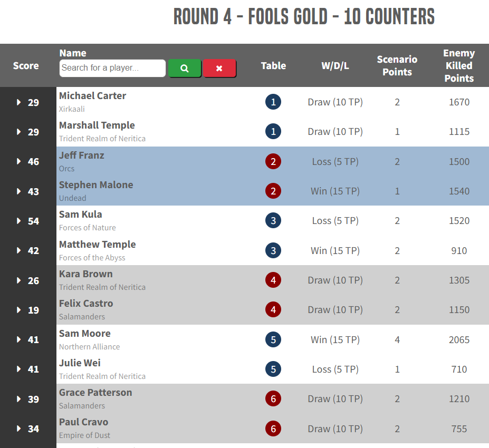Open Matthew Temple's player name
The image size is (489, 448).
point(98,244)
